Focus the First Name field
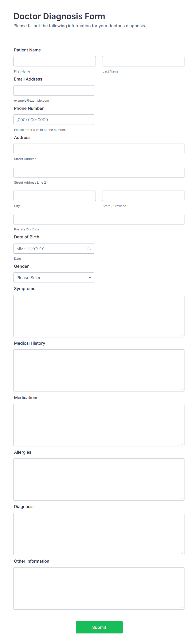196x644 pixels. [x=55, y=61]
